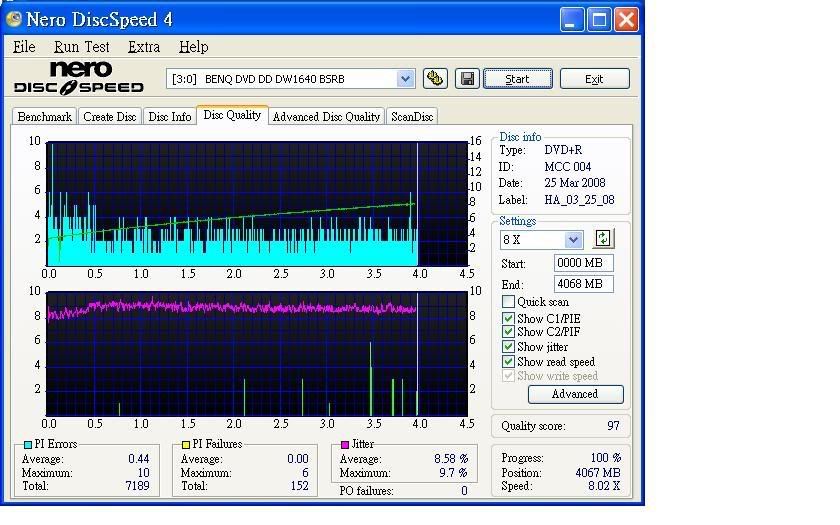Image resolution: width=840 pixels, height=525 pixels.
Task: Click the PI Failures total 152
Action: 299,486
